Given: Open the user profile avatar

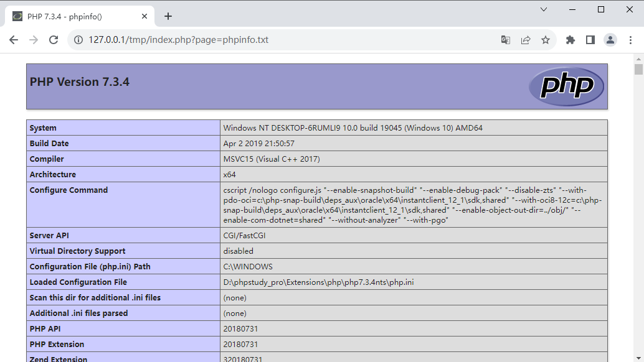Looking at the screenshot, I should tap(610, 40).
